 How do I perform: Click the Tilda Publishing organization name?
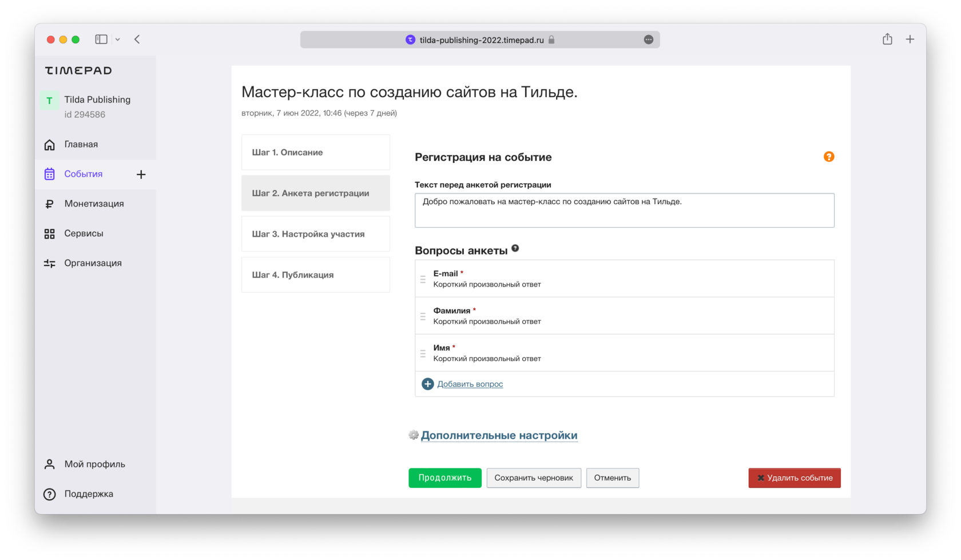tap(97, 100)
